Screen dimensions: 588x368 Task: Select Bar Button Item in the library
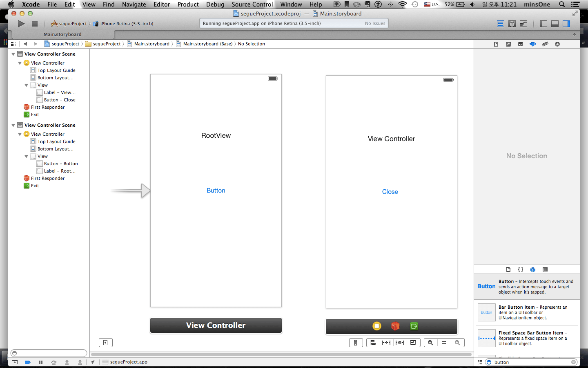click(527, 312)
